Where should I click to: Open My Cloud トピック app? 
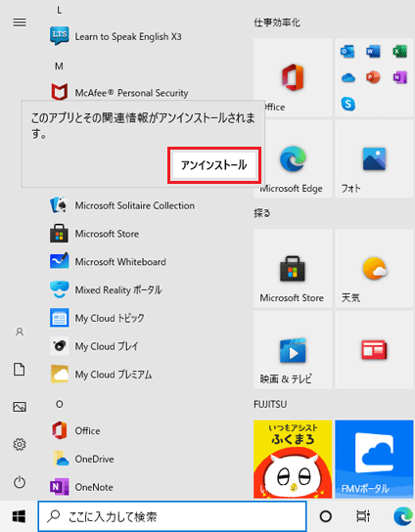point(97,318)
